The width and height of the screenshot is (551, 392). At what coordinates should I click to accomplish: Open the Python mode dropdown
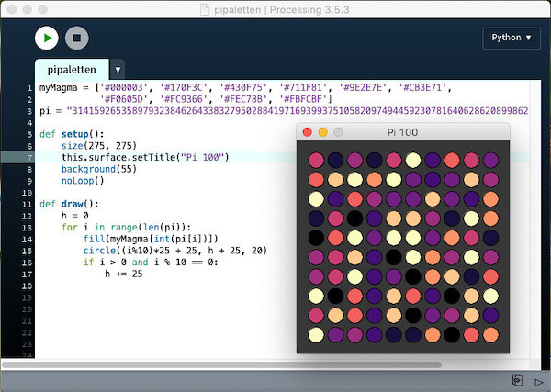[x=512, y=38]
